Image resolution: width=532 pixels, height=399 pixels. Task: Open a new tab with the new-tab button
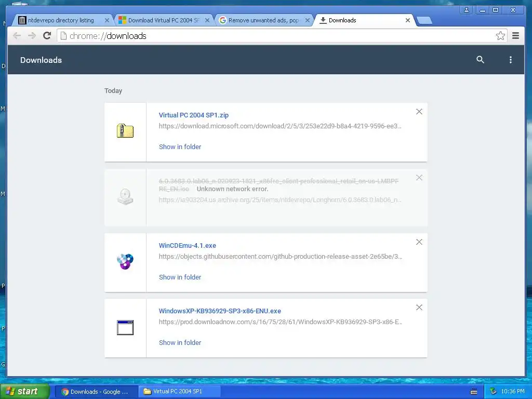424,20
